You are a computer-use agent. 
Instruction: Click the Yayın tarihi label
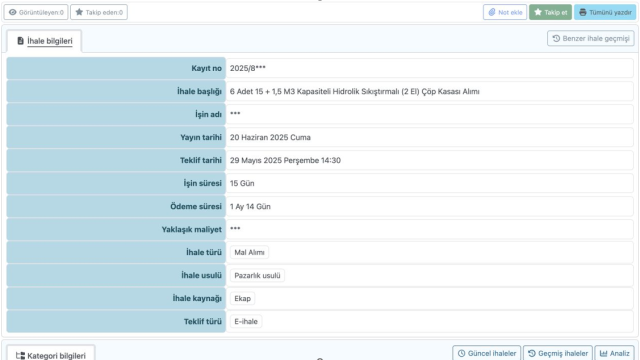pyautogui.click(x=201, y=138)
